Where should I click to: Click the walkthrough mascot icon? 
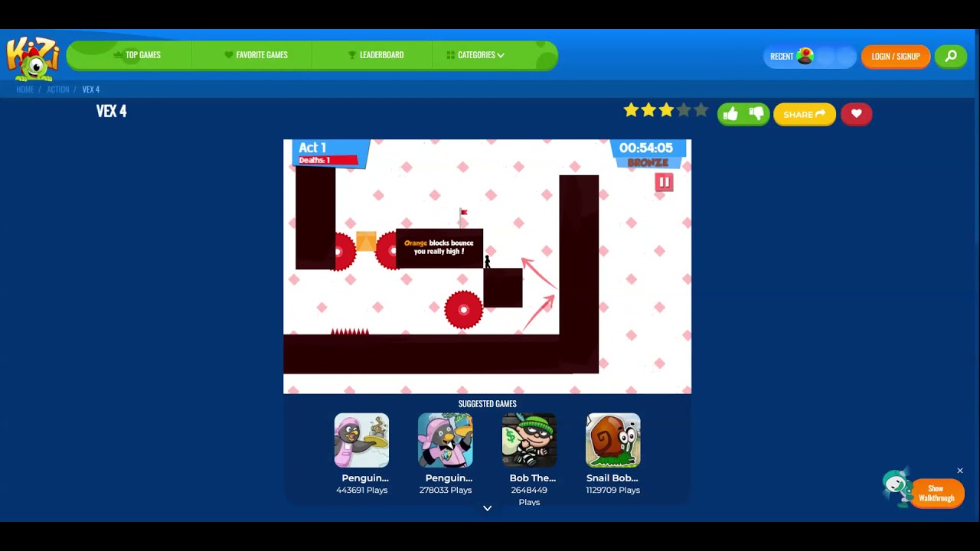coord(896,486)
